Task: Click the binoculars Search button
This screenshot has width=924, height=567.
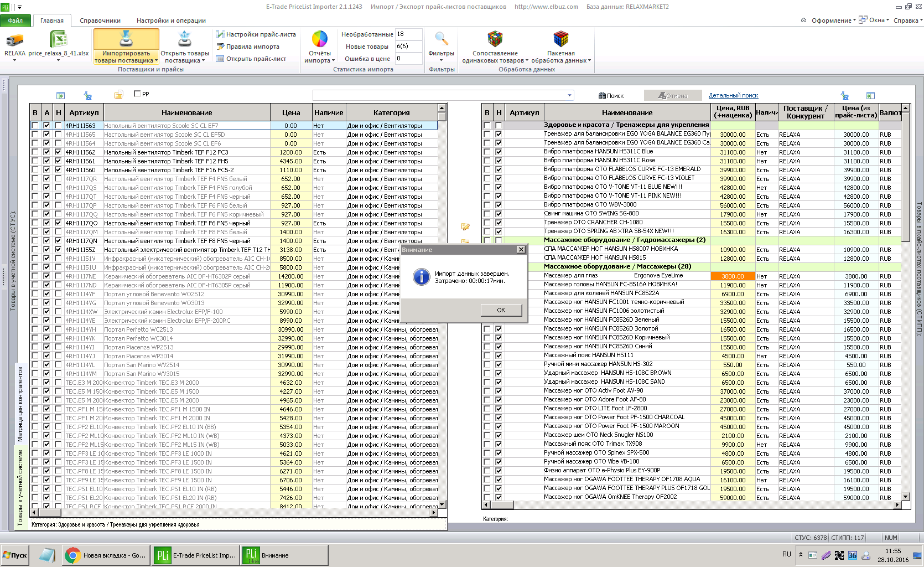Action: (x=611, y=96)
